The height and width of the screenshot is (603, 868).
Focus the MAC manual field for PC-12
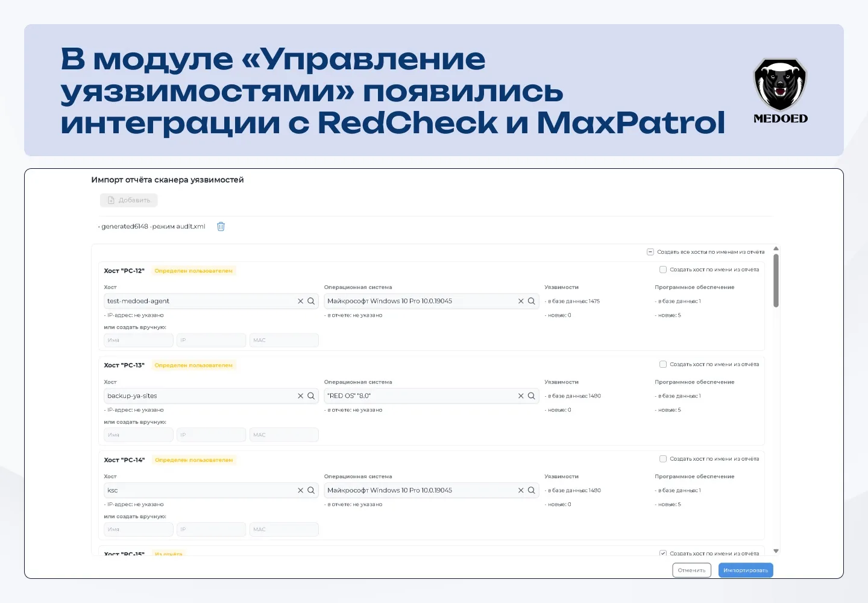click(x=284, y=340)
